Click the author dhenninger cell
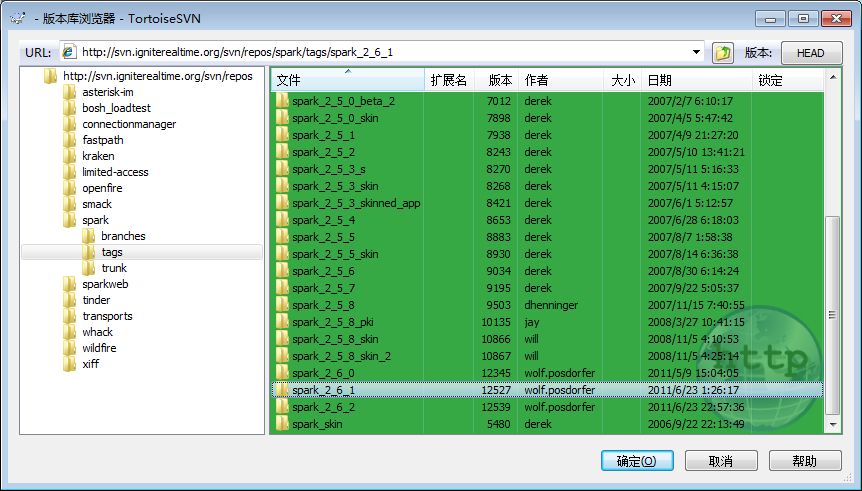 551,305
